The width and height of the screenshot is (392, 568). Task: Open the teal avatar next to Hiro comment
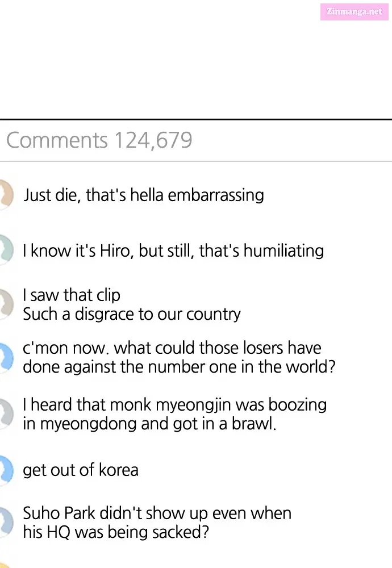pyautogui.click(x=6, y=249)
